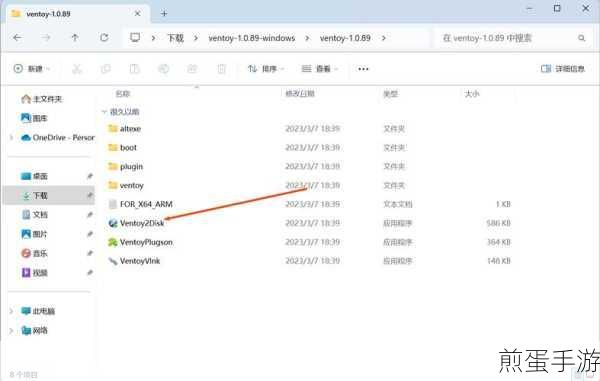600x381 pixels.
Task: Open 视频 Videos in sidebar
Action: tap(34, 272)
